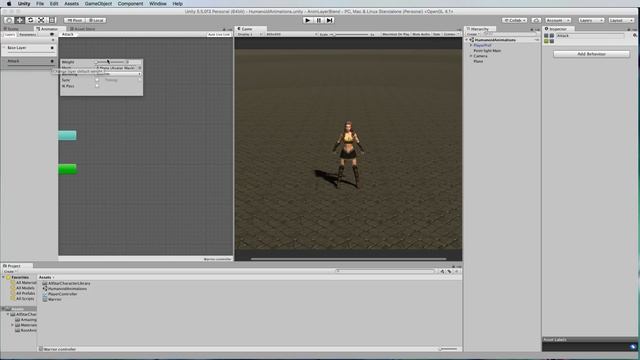Open the Gizmos dropdown

tap(451, 35)
